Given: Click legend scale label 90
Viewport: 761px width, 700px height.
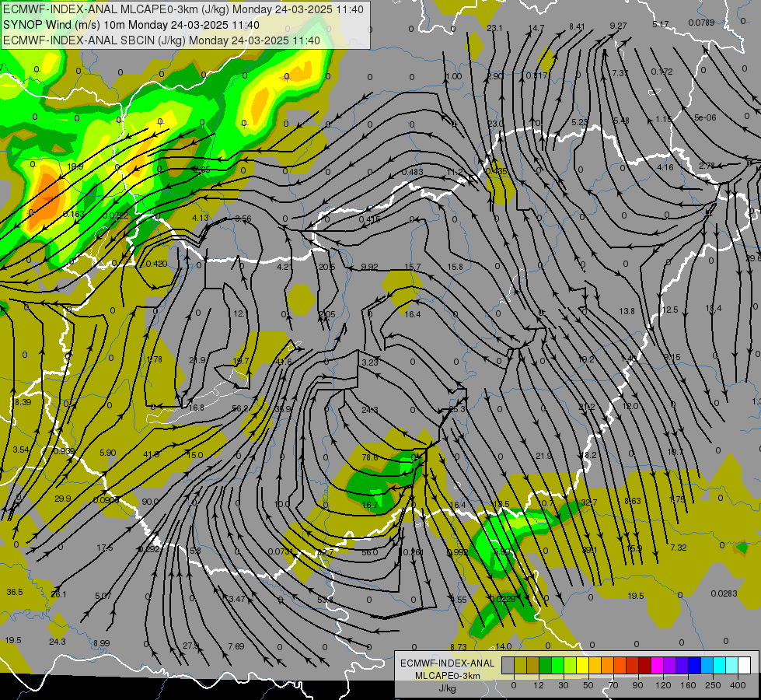Looking at the screenshot, I should click(637, 685).
